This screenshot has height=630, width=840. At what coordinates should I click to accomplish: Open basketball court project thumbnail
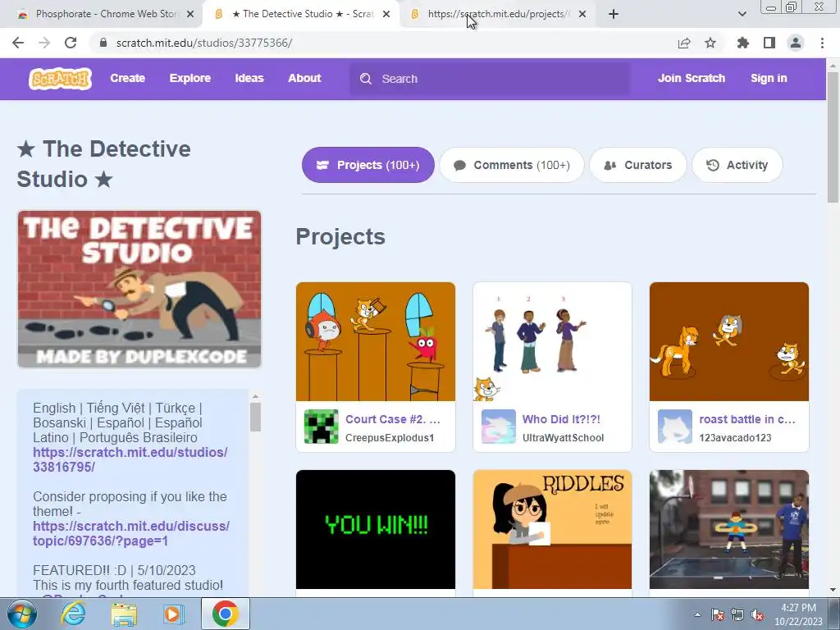[729, 529]
